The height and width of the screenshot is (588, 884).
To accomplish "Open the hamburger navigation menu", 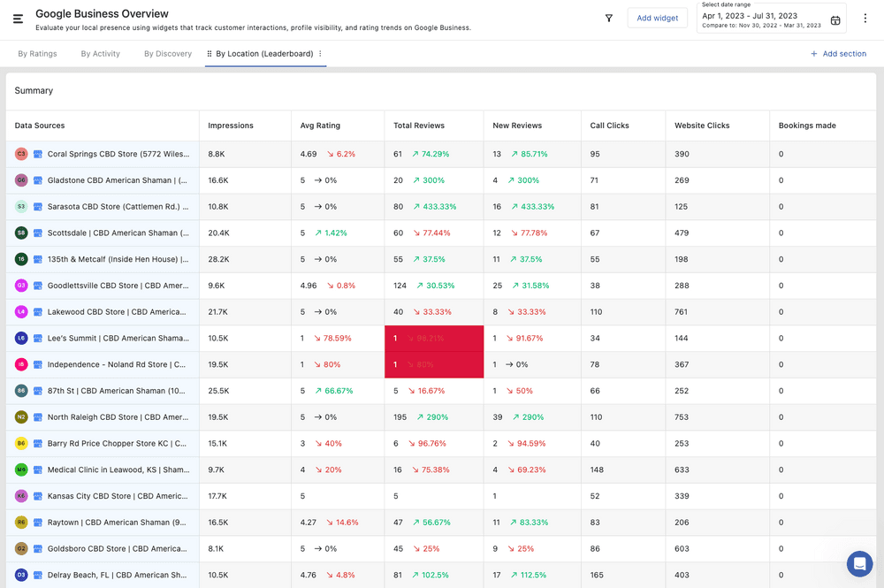I will (x=18, y=19).
